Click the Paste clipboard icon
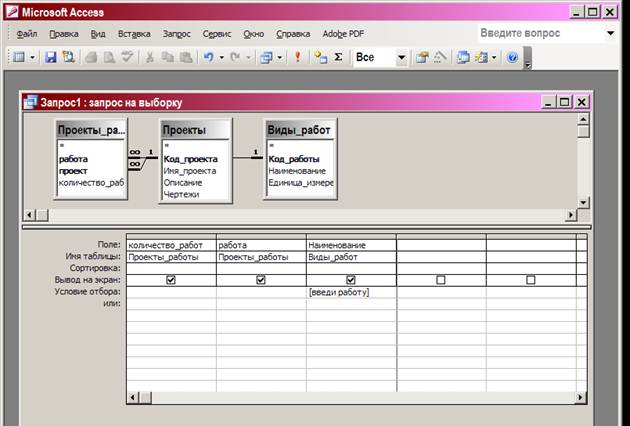 [186, 57]
